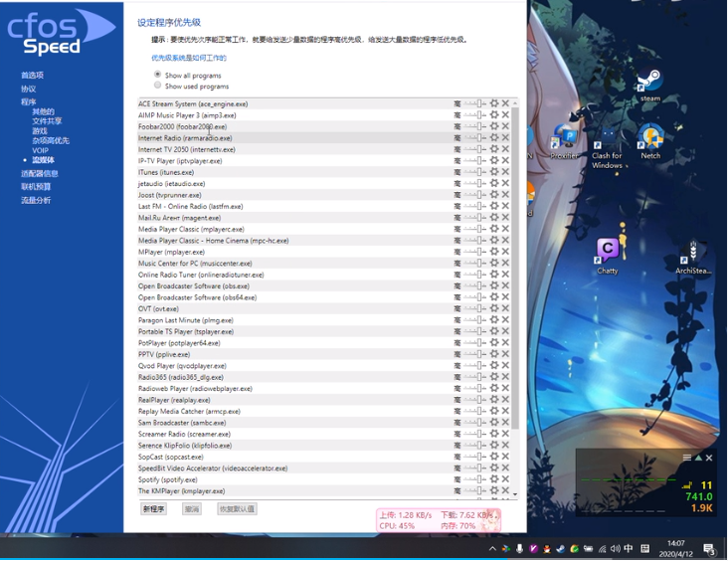Go to the VOIP program category
The image size is (728, 561).
click(x=40, y=150)
